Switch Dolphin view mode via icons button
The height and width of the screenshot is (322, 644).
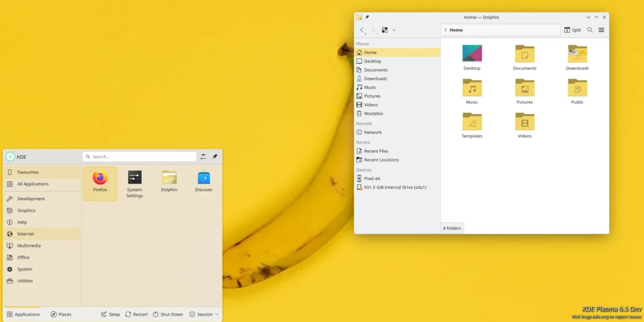385,30
